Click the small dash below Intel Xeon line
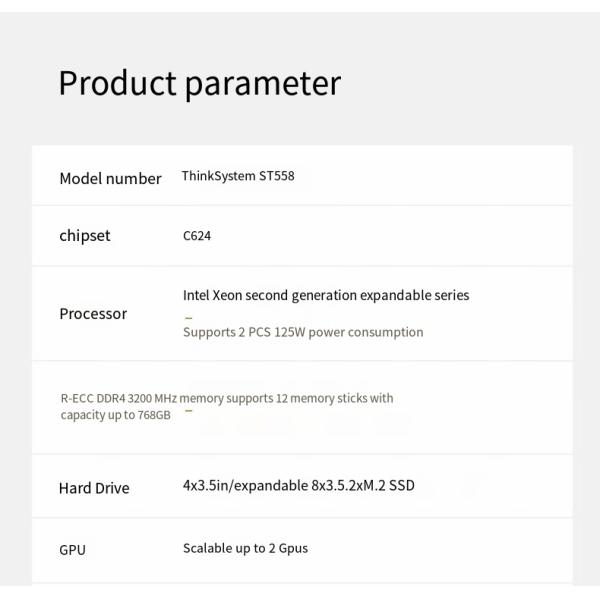The image size is (600, 600). 188,316
